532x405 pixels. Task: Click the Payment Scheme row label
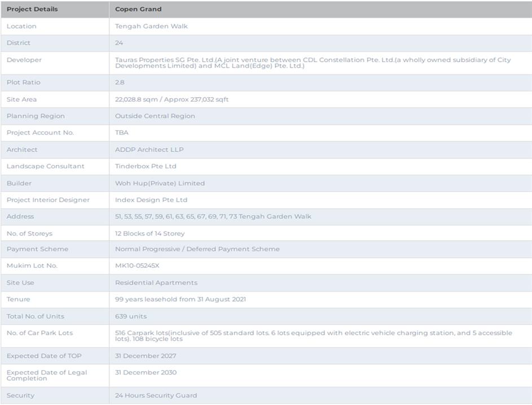tap(37, 249)
